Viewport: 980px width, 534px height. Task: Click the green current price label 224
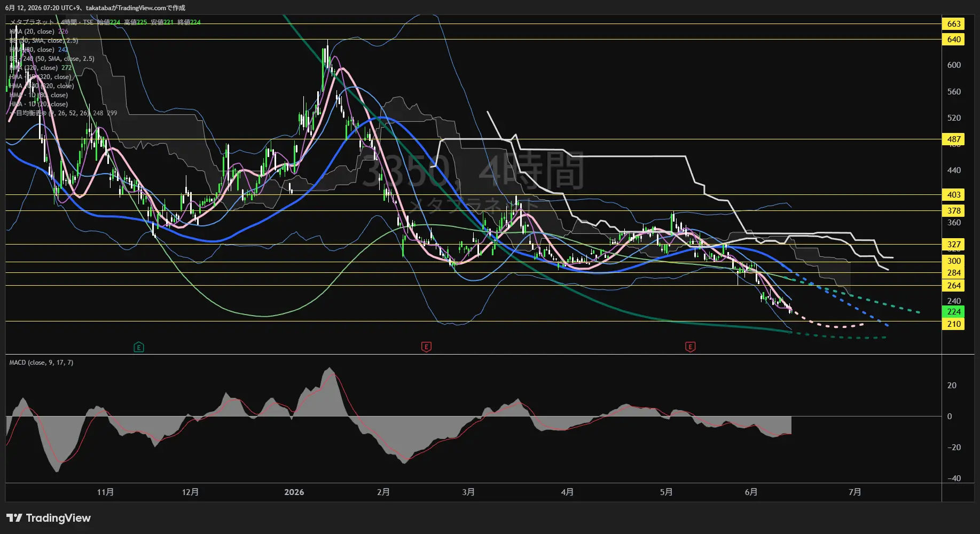coord(953,311)
